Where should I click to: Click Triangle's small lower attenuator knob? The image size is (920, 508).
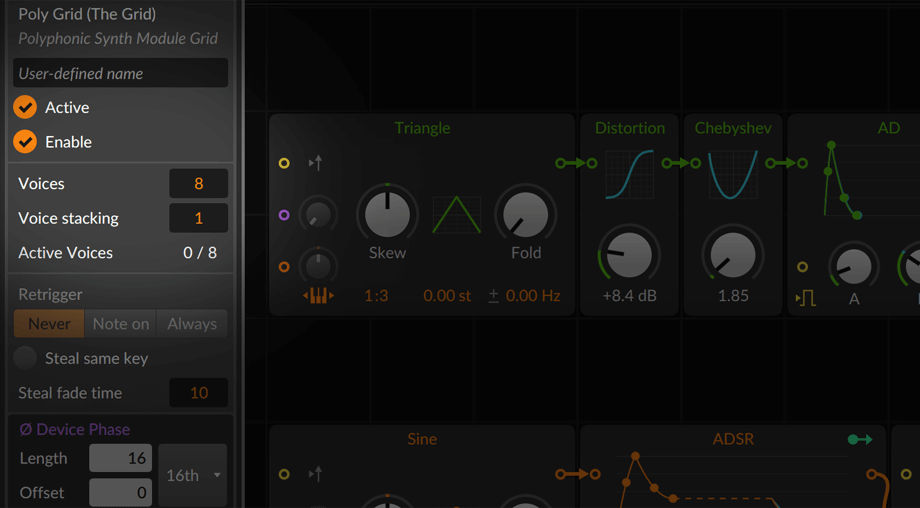(318, 266)
